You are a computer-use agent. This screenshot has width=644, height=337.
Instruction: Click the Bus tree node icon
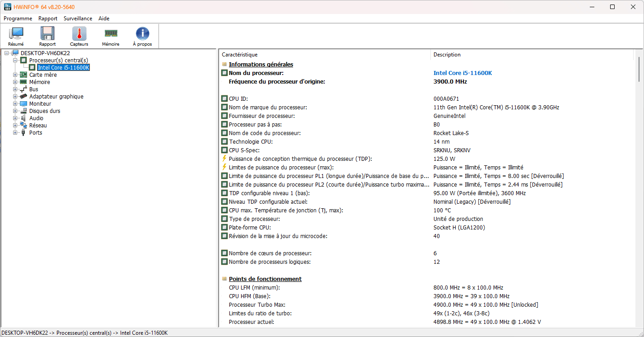point(23,89)
